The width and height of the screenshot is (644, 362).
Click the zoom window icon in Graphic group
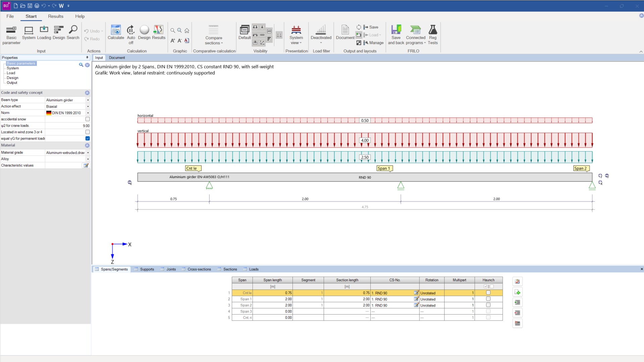point(180,31)
